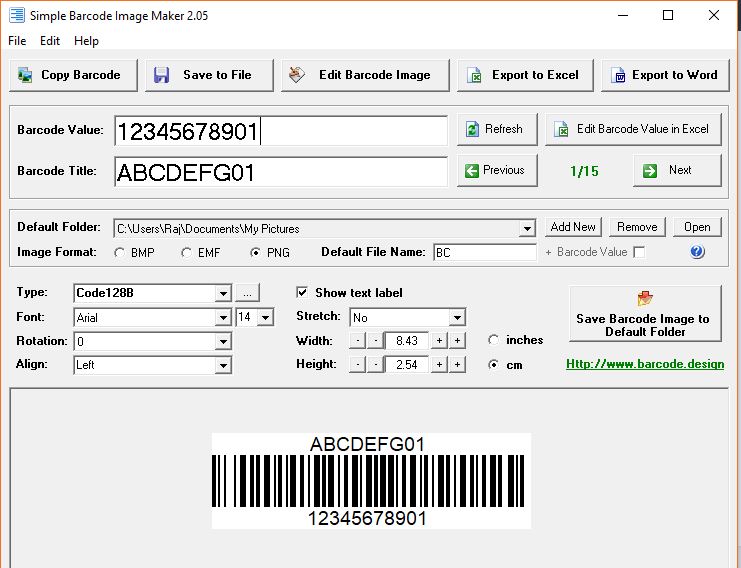Select cm as measurement unit
This screenshot has width=741, height=568.
click(493, 364)
